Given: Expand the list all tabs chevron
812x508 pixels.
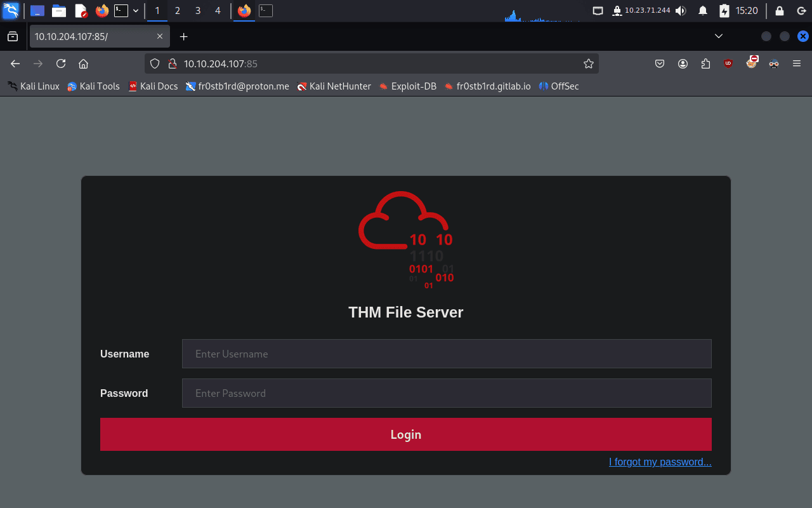Looking at the screenshot, I should click(719, 36).
